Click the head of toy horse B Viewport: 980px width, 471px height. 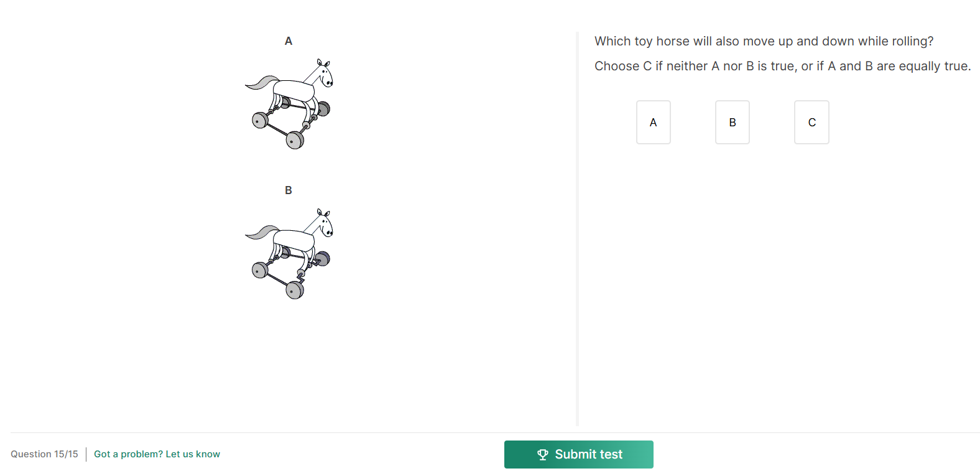click(325, 224)
